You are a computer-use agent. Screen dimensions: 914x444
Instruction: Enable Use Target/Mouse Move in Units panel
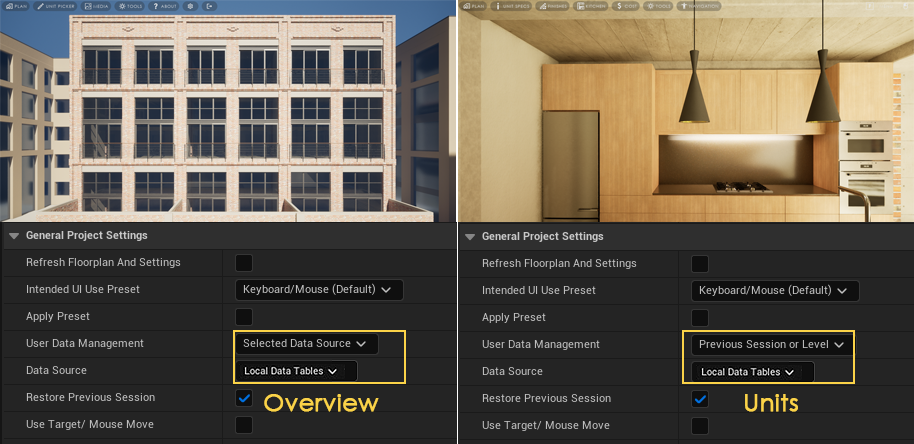(x=700, y=425)
